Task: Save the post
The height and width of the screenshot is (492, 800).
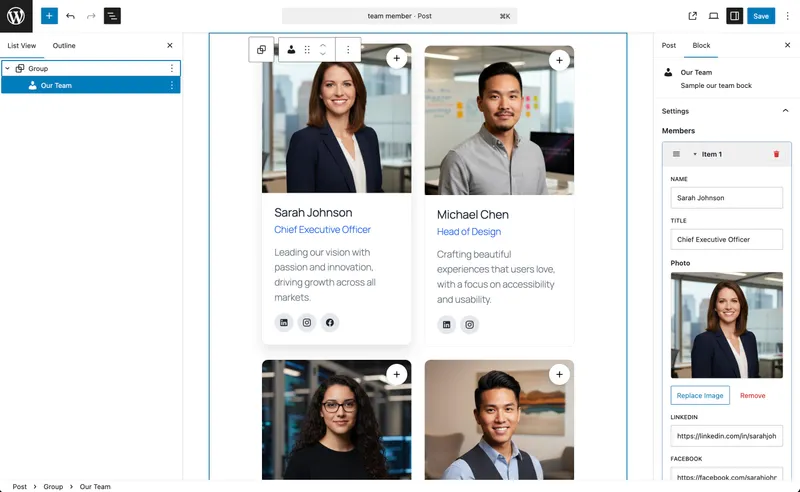Action: pyautogui.click(x=761, y=16)
